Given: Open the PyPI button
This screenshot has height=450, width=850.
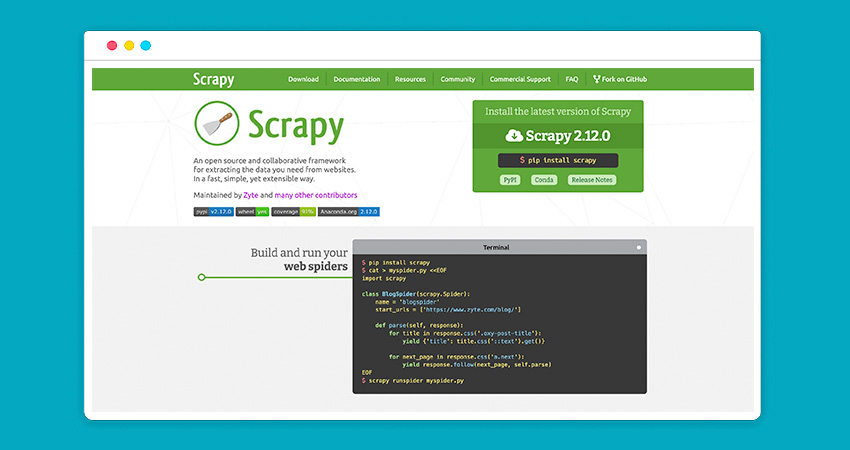Looking at the screenshot, I should [x=510, y=180].
